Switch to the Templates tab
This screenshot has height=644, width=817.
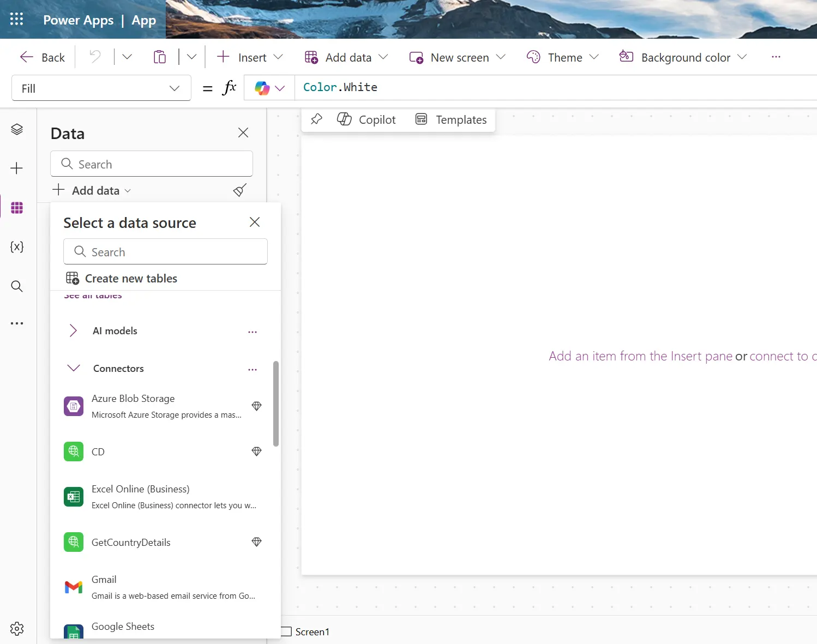coord(452,119)
